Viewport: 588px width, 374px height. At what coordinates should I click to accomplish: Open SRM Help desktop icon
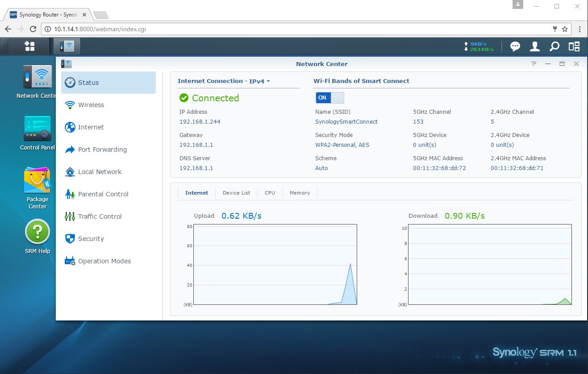point(38,237)
